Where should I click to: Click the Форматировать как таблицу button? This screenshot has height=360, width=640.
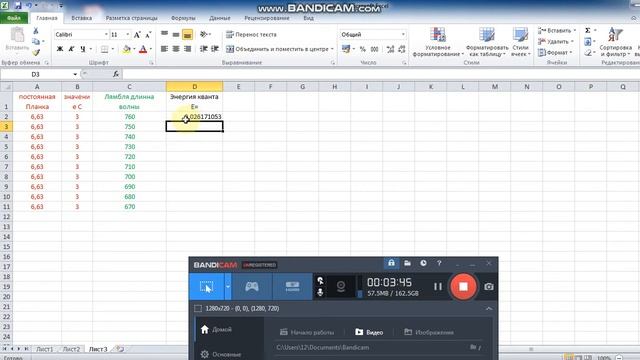[487, 42]
